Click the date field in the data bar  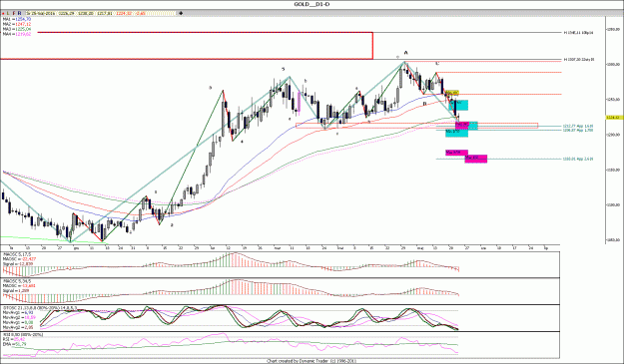[x=41, y=13]
